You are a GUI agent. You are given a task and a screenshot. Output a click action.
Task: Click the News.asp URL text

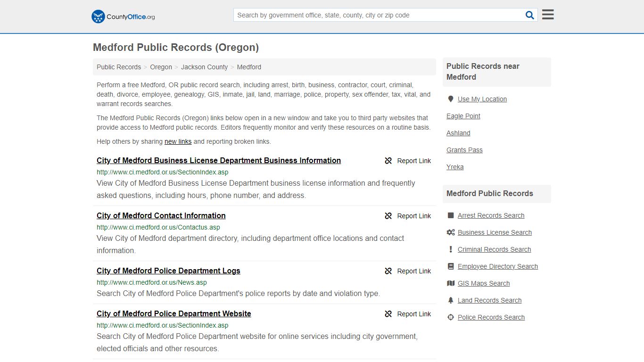click(152, 282)
